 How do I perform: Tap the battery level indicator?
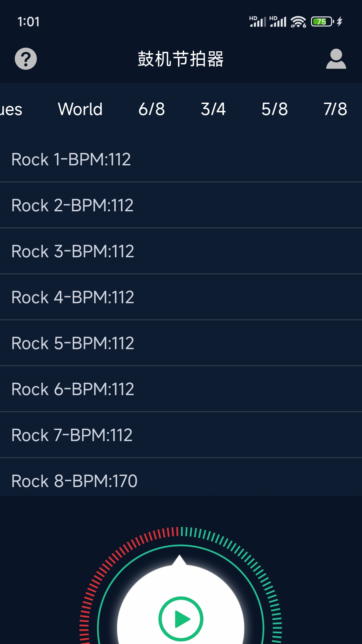point(322,22)
